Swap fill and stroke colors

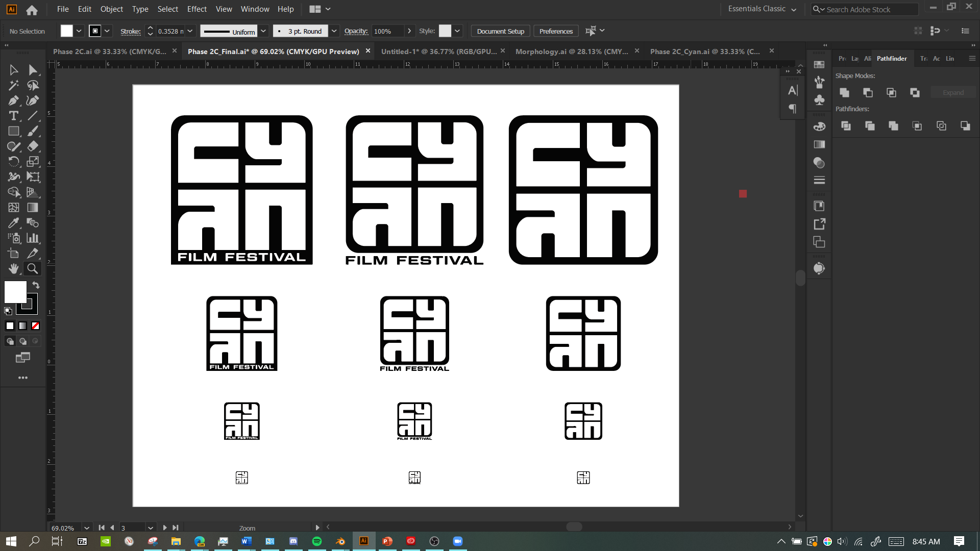coord(36,285)
